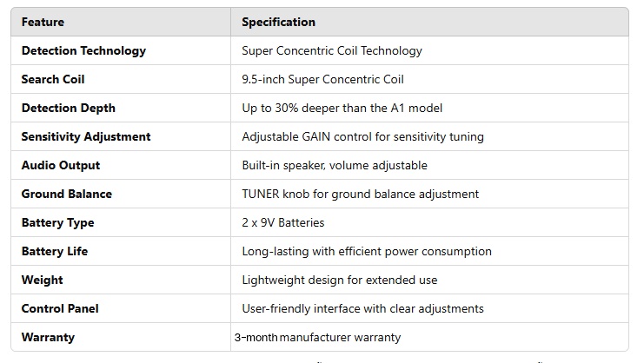
Task: Click TUNER knob ground balance text
Action: (x=360, y=194)
